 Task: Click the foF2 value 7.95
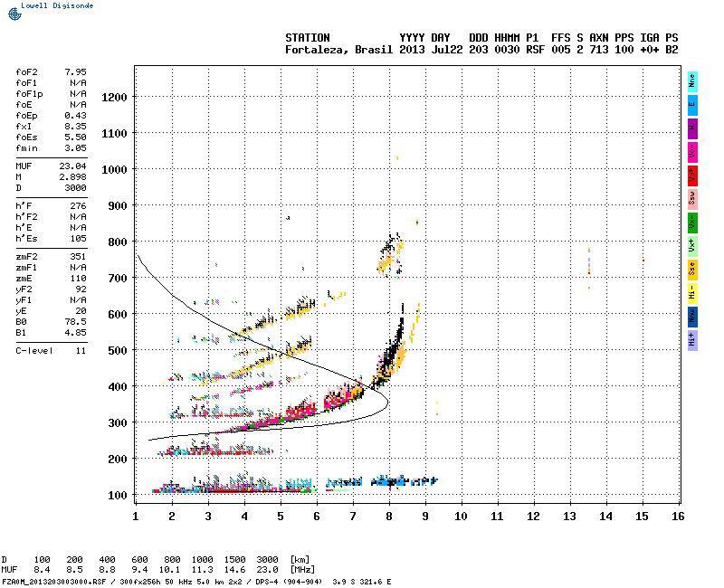[75, 72]
